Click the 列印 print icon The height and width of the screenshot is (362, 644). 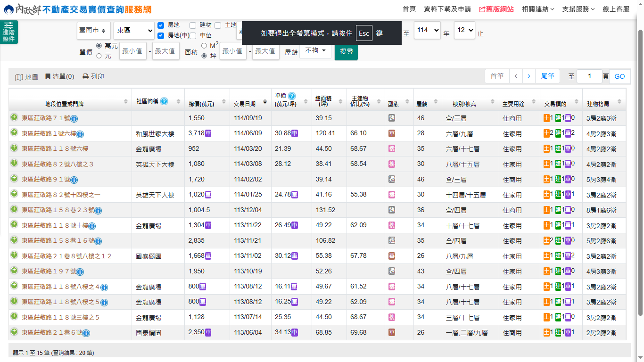pyautogui.click(x=85, y=76)
